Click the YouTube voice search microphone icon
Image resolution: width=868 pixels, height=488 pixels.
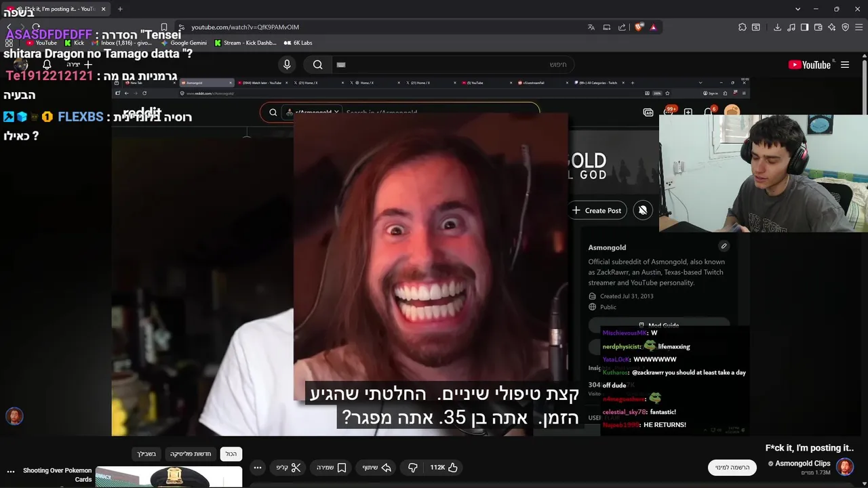click(287, 64)
